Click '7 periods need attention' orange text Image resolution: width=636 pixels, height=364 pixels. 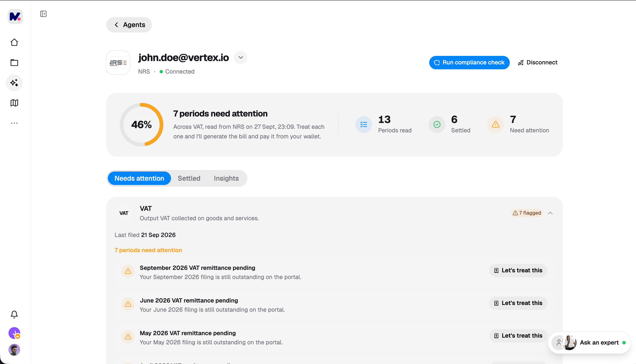pos(148,250)
